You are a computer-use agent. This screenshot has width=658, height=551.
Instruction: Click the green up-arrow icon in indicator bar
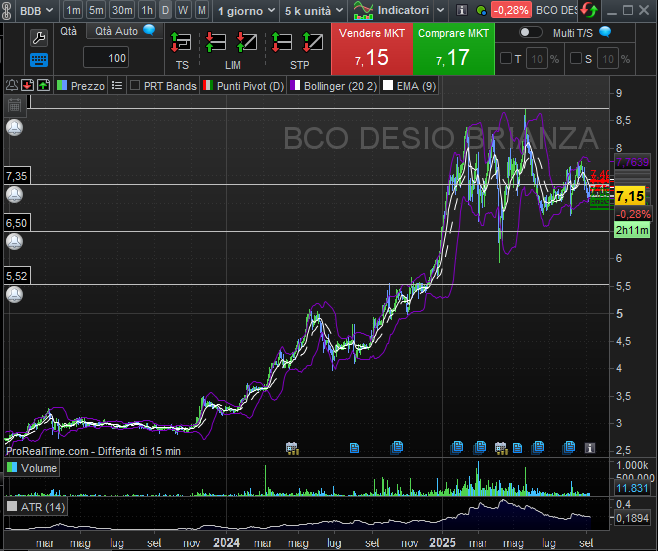point(43,86)
